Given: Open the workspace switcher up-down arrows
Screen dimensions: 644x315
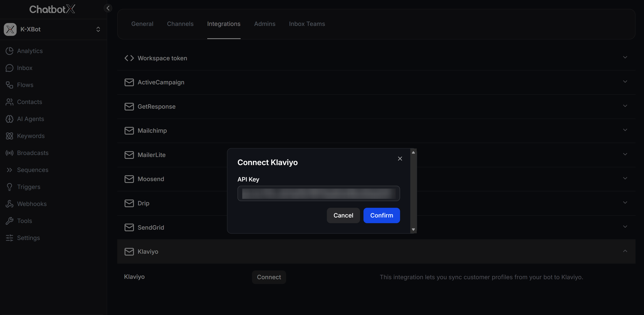Looking at the screenshot, I should pos(98,29).
